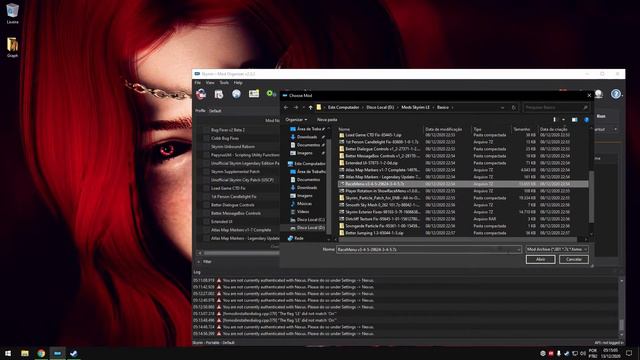Viewport: 640px width, 360px height.
Task: Toggle checkbox for Skyrim Supplemental Patch
Action: pyautogui.click(x=206, y=171)
